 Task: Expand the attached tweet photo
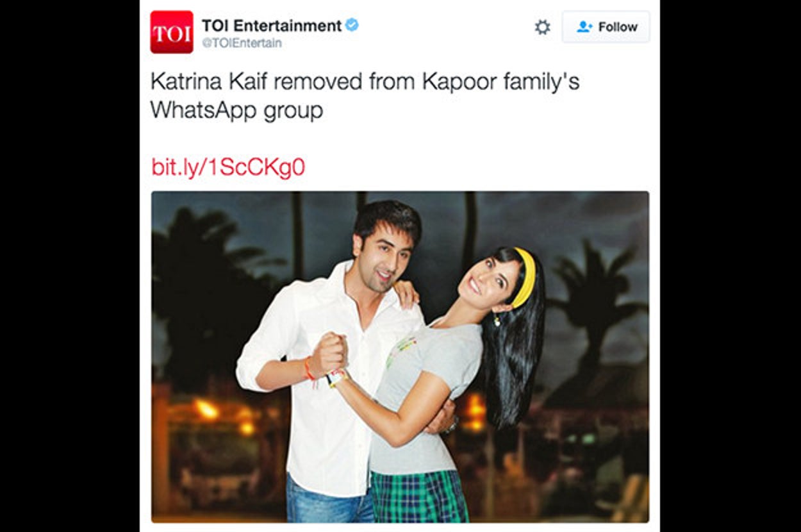tap(400, 356)
